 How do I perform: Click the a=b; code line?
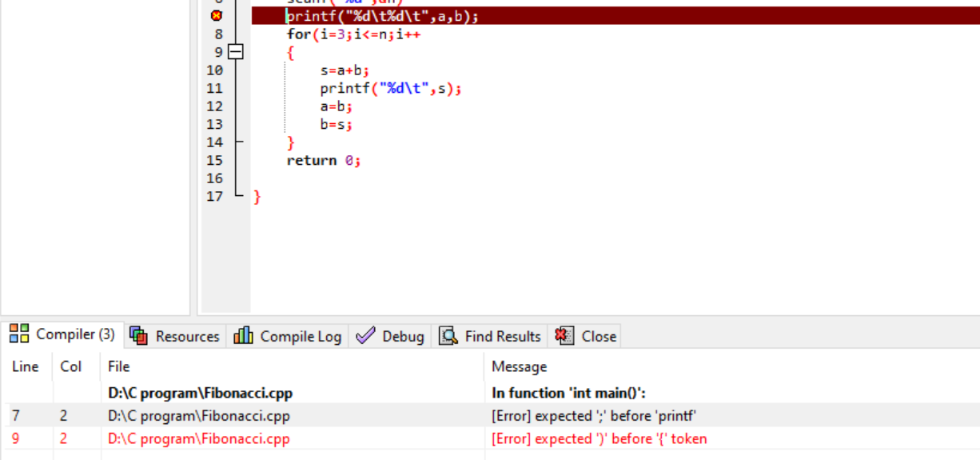click(337, 106)
